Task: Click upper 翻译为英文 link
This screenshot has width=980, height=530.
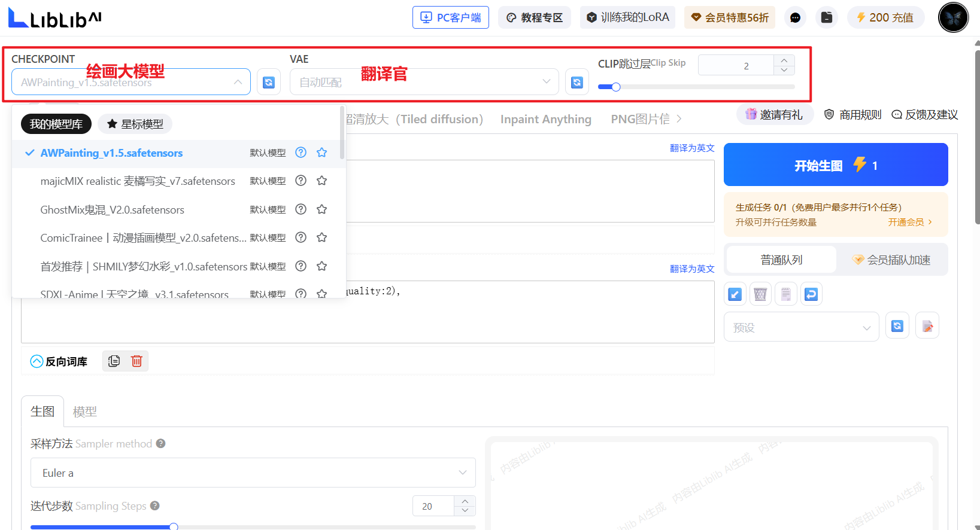Action: click(692, 148)
